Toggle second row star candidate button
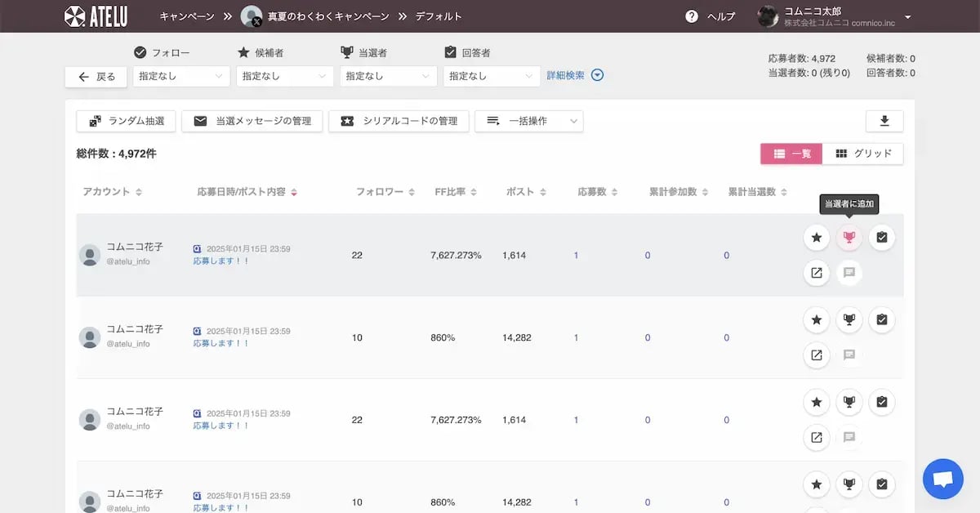This screenshot has height=513, width=980. point(817,320)
